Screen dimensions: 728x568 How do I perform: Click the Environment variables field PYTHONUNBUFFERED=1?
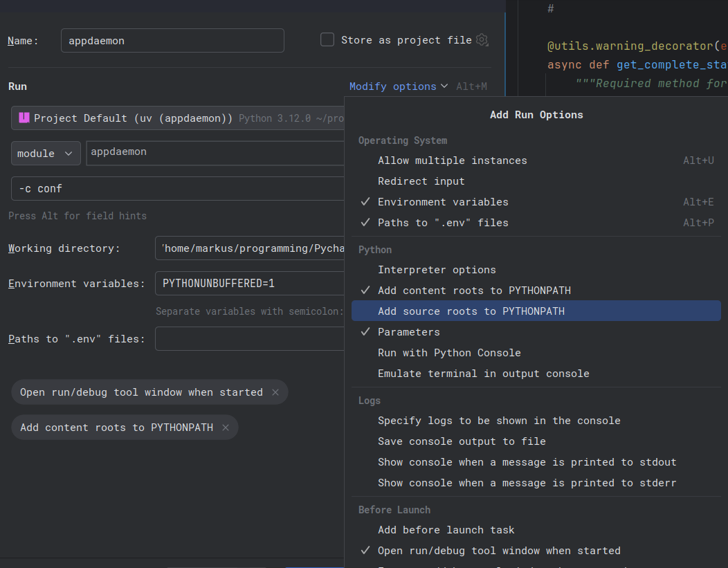[x=250, y=283]
